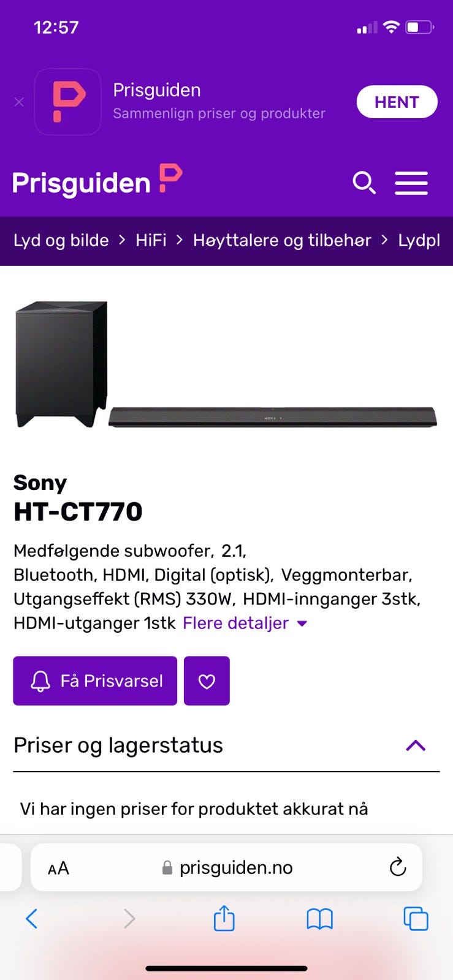Viewport: 453px width, 980px height.
Task: Tap the Sony HT-CT770 product image
Action: pyautogui.click(x=226, y=364)
